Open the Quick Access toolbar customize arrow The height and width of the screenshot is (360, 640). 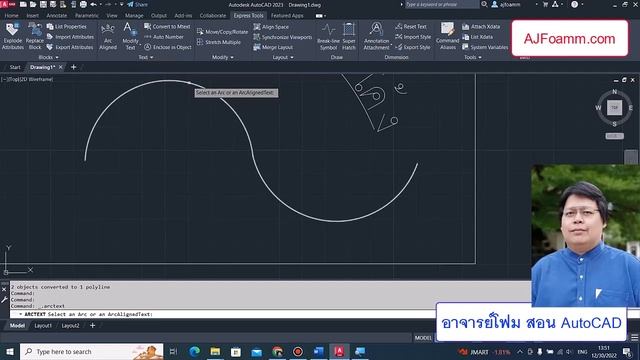point(121,4)
